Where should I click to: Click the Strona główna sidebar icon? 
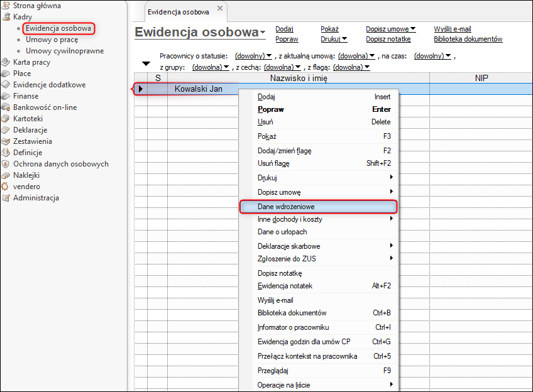(x=6, y=5)
